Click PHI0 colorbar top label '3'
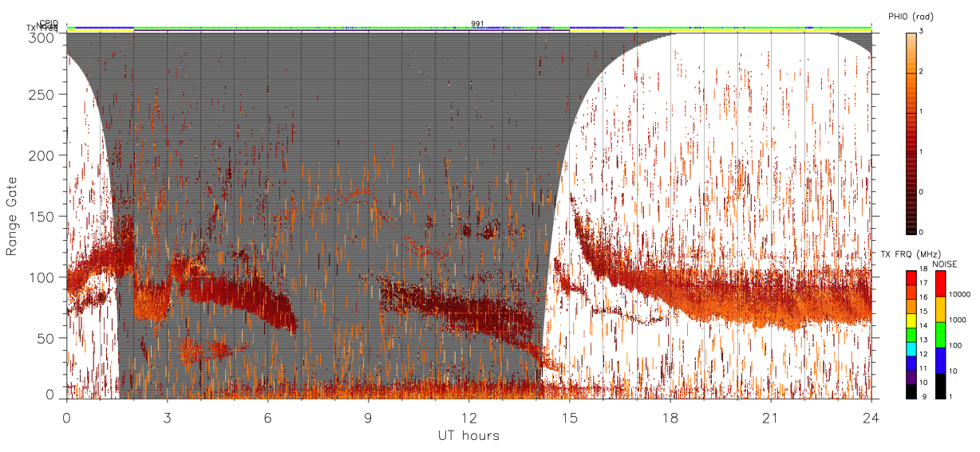The image size is (980, 452). pos(921,31)
